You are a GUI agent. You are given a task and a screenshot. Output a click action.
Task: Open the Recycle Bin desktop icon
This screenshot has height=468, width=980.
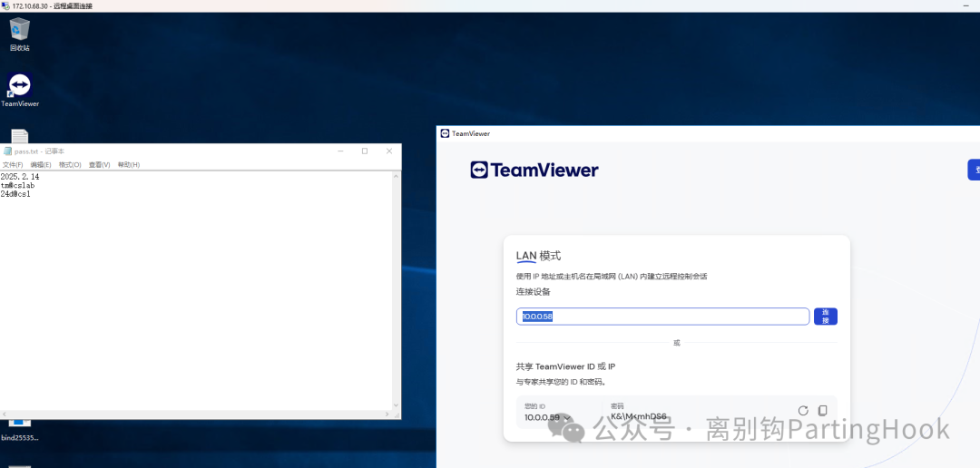[x=20, y=34]
